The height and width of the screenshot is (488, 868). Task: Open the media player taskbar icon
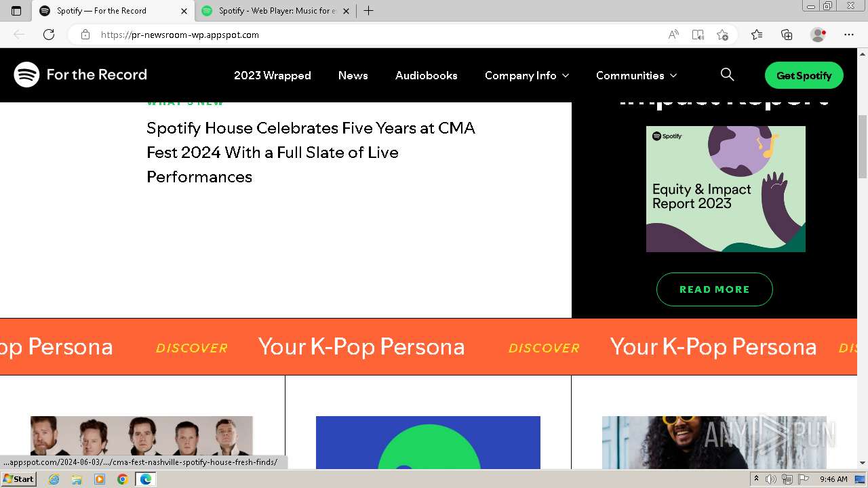point(100,479)
